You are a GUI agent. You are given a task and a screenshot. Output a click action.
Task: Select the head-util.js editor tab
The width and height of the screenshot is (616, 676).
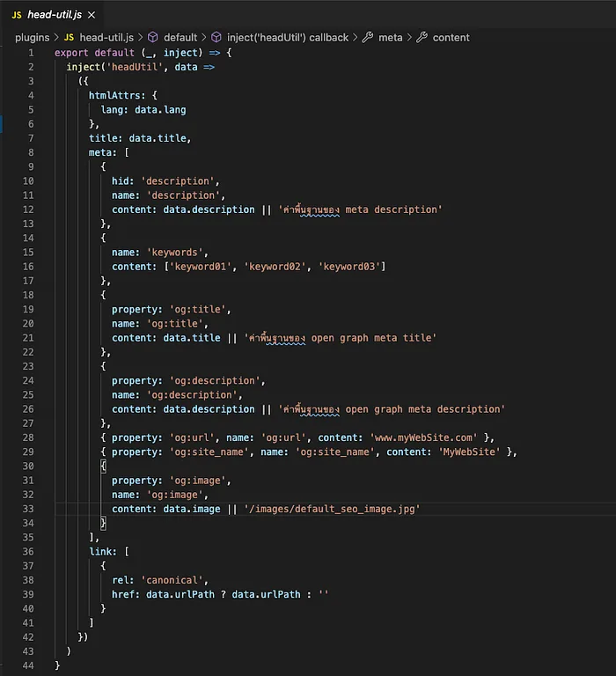pos(54,15)
